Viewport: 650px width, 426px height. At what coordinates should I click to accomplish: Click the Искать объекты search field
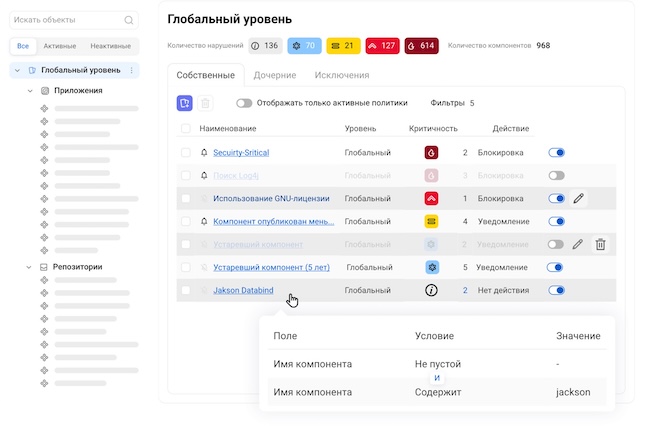[x=74, y=20]
